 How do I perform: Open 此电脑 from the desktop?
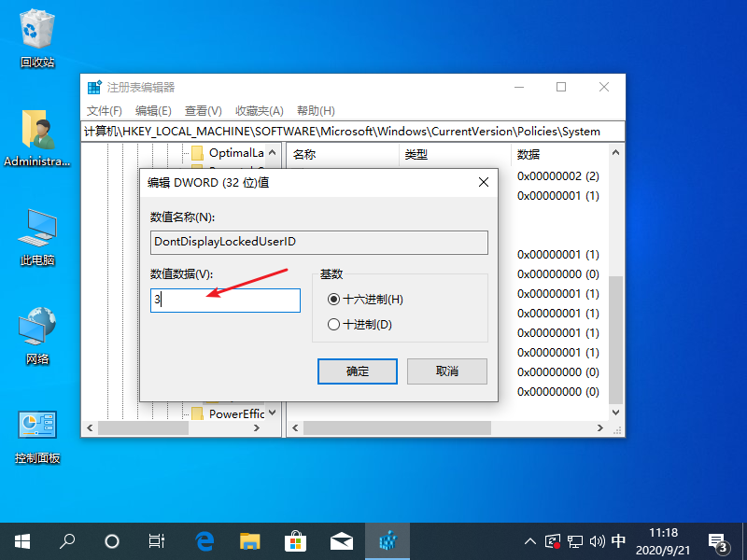coord(36,231)
